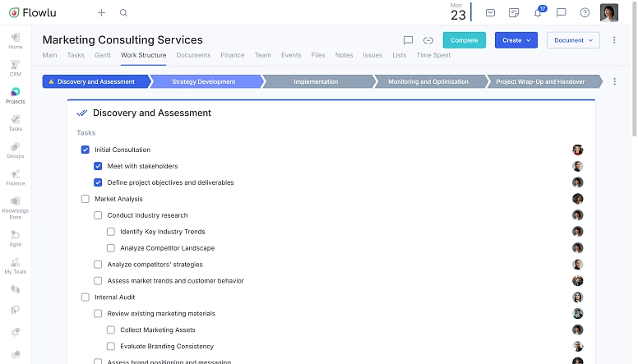
Task: Open the Groups sidebar module
Action: 16,150
